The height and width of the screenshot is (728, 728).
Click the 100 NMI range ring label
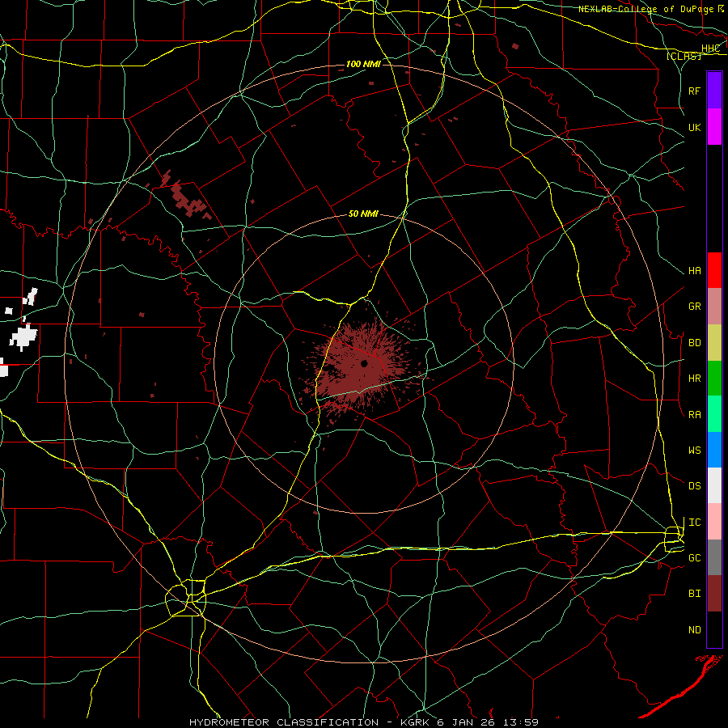[x=363, y=64]
